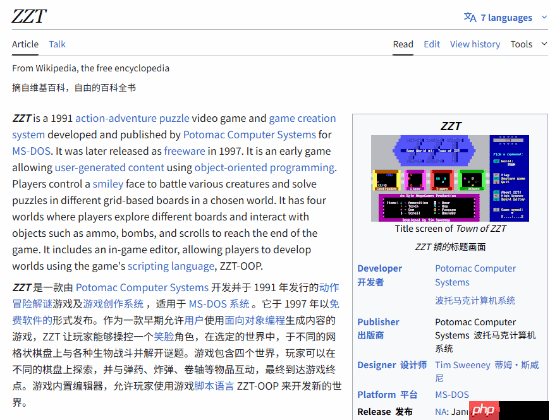Screen dimensions: 550x420
Task: Open the 波托马克计算机系统 infobox link
Action: (x=475, y=301)
